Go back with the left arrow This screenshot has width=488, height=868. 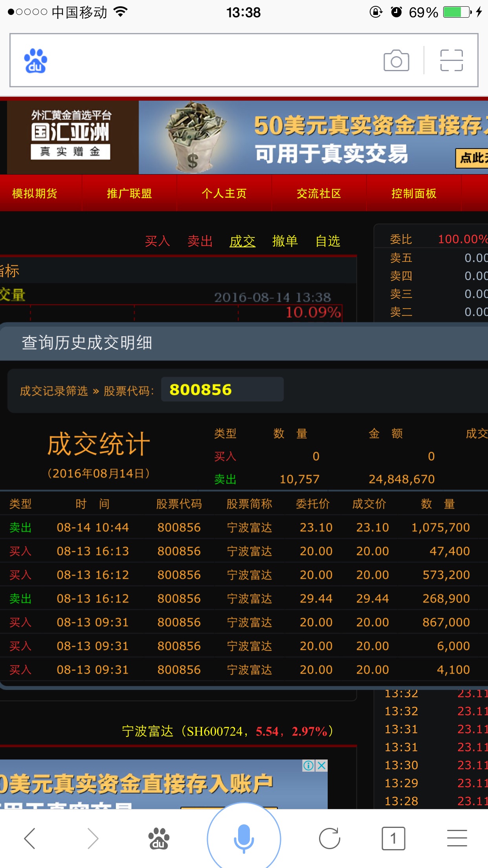pyautogui.click(x=30, y=839)
